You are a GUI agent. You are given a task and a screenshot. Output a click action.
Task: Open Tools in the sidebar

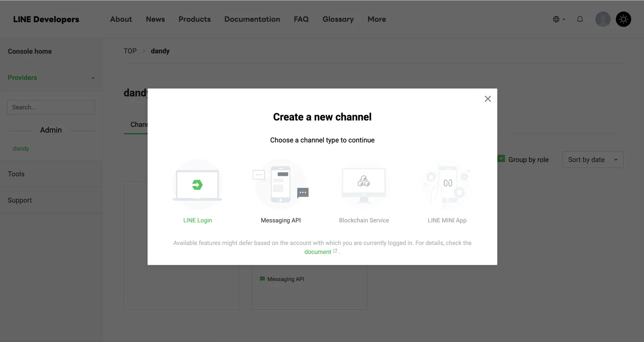point(16,174)
